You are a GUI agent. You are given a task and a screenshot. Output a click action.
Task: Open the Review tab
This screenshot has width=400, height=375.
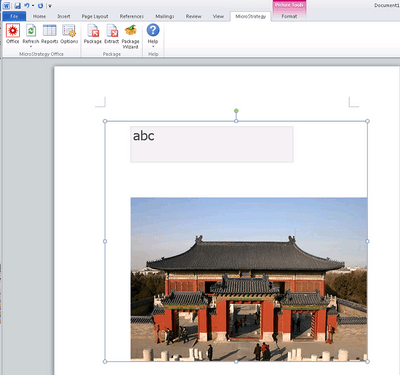tap(194, 16)
